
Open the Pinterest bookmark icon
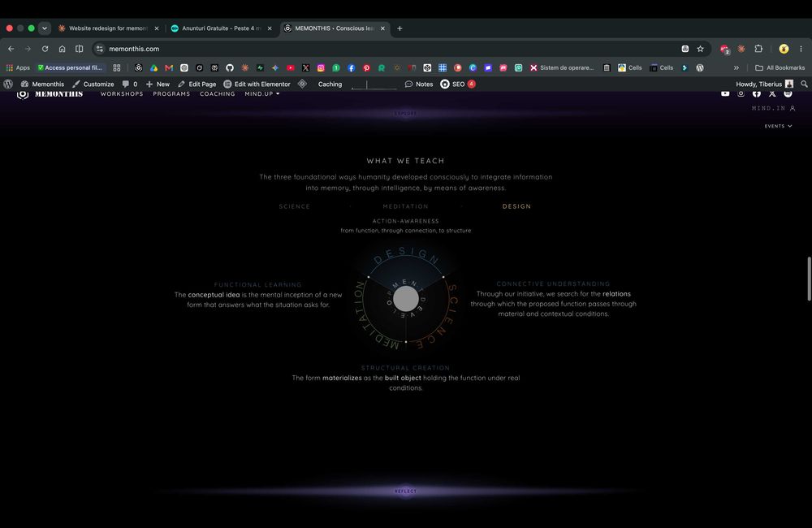367,68
